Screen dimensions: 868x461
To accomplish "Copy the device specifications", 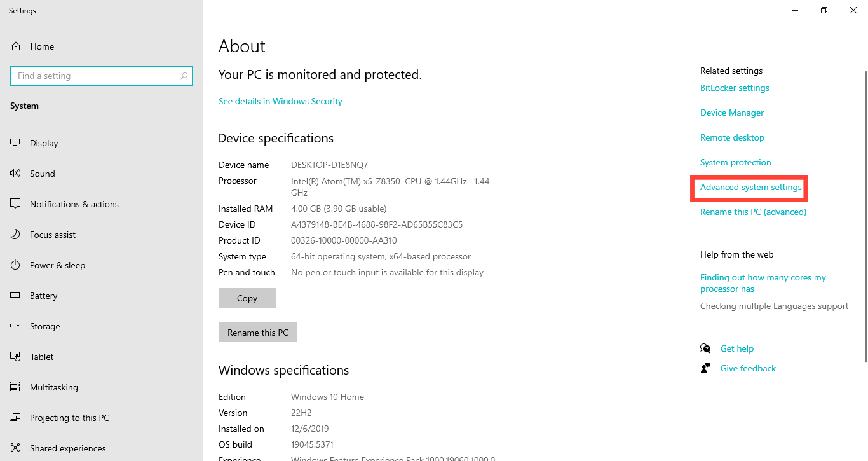I will point(247,298).
